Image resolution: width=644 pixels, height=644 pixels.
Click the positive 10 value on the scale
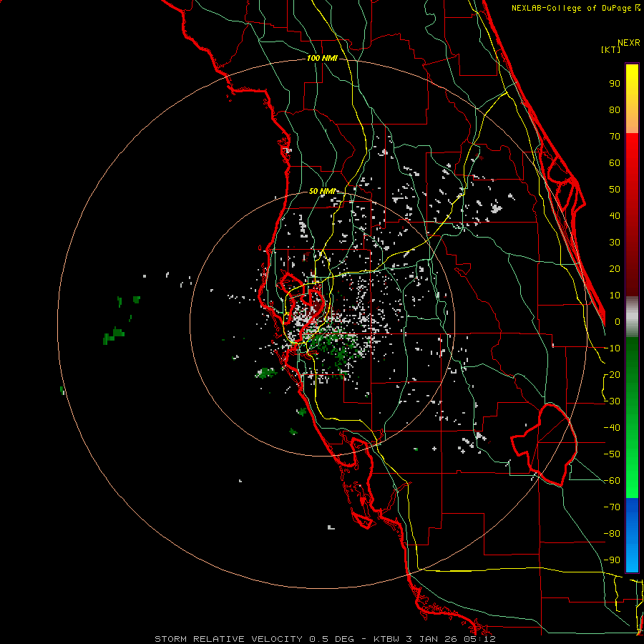click(615, 296)
